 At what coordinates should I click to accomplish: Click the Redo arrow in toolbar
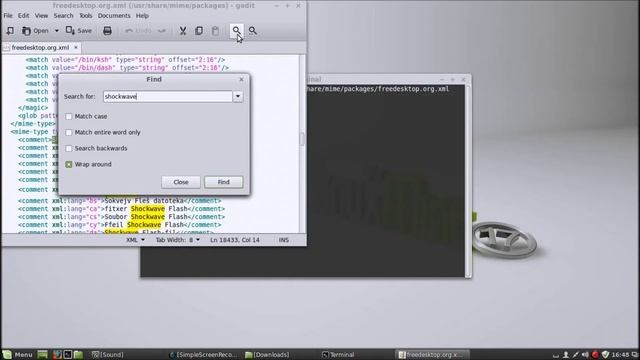pyautogui.click(x=162, y=31)
